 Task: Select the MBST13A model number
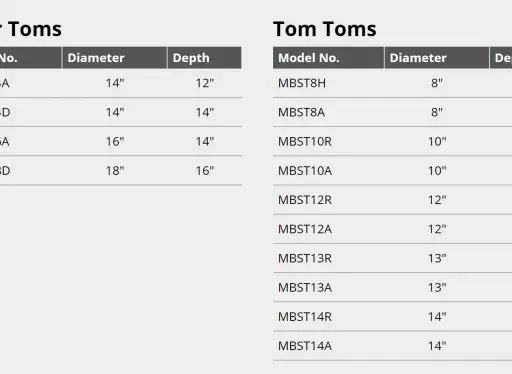pos(305,288)
